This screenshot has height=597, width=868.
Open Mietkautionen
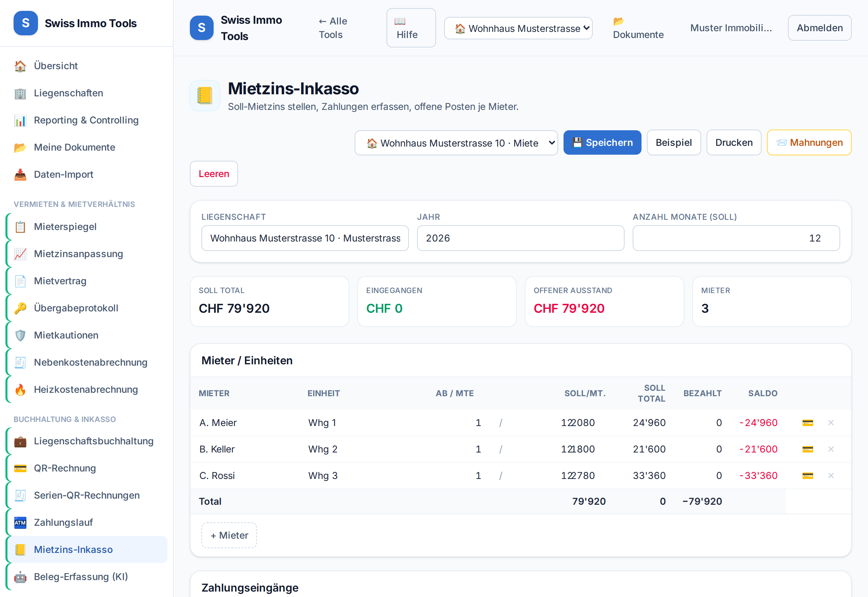pos(86,335)
